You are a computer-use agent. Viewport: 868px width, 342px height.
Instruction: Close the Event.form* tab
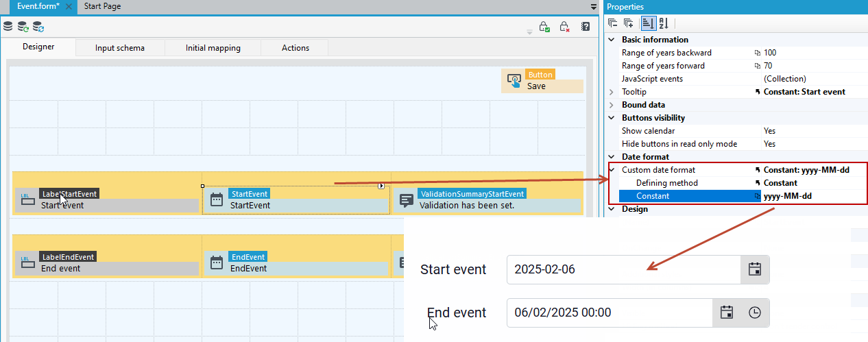coord(69,6)
